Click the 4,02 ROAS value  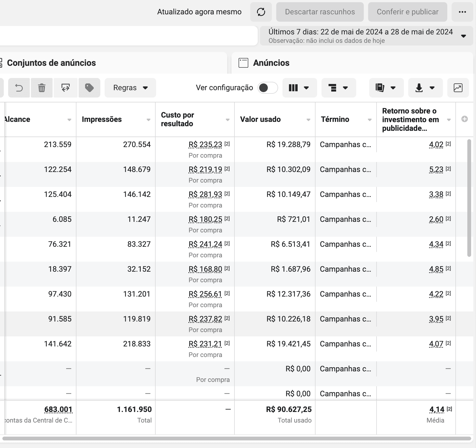(436, 145)
